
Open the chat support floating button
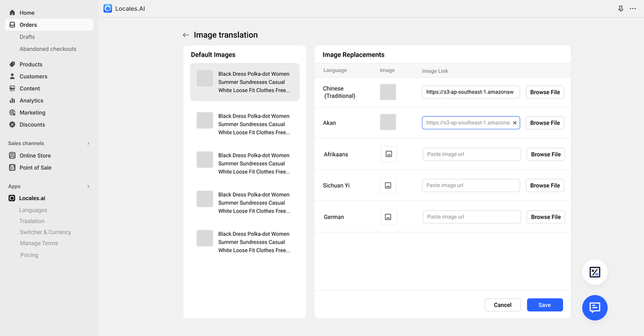(x=595, y=307)
